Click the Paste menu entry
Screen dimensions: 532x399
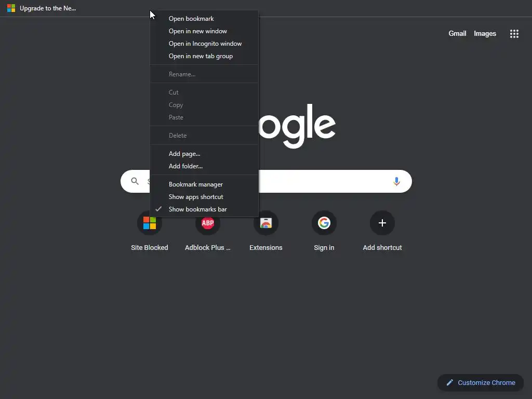(x=204, y=117)
